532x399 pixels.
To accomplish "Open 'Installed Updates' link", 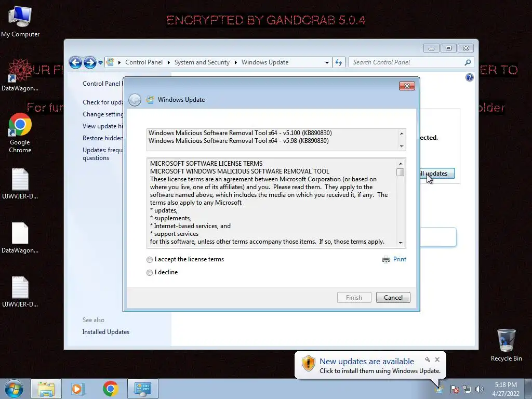I will tap(106, 332).
